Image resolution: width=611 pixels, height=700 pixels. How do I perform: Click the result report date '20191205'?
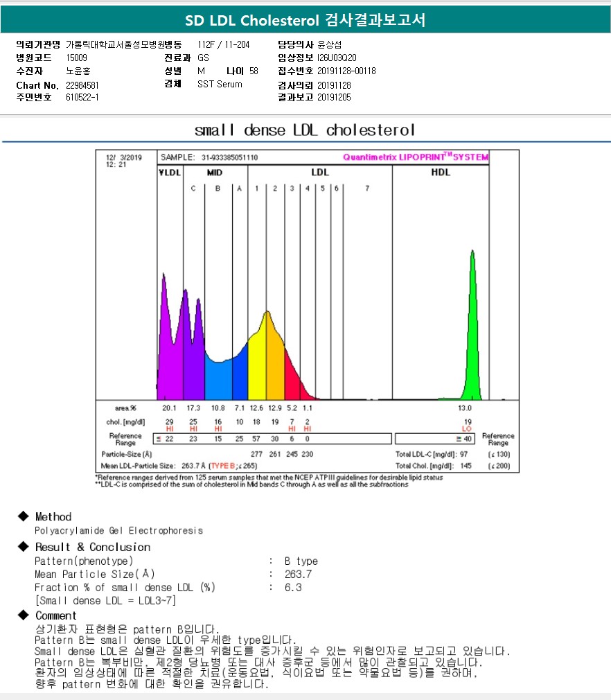pyautogui.click(x=334, y=97)
